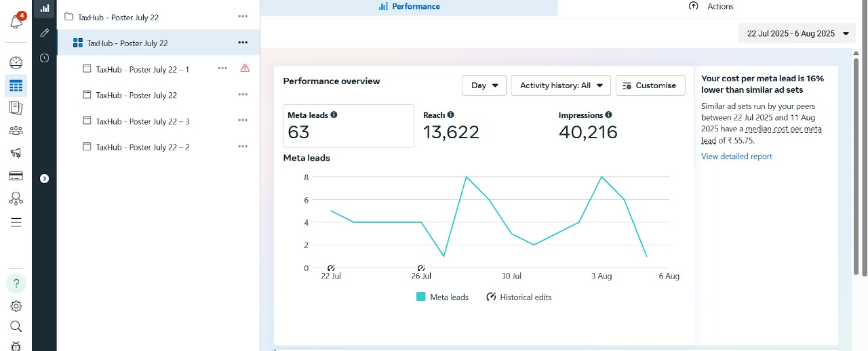Expand the left sidebar panel arrow
This screenshot has height=351, width=868.
tap(45, 178)
